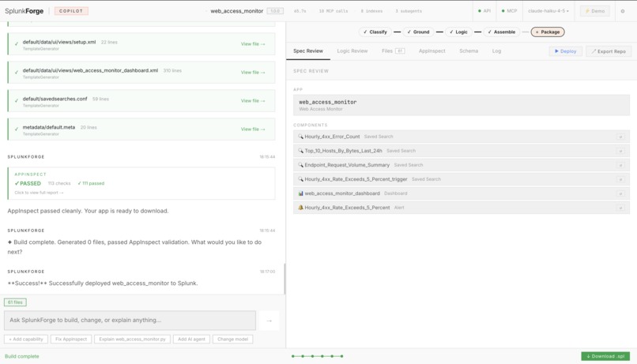
Task: Click edit icon on Hourly_4xx_Error_Count row
Action: click(620, 137)
